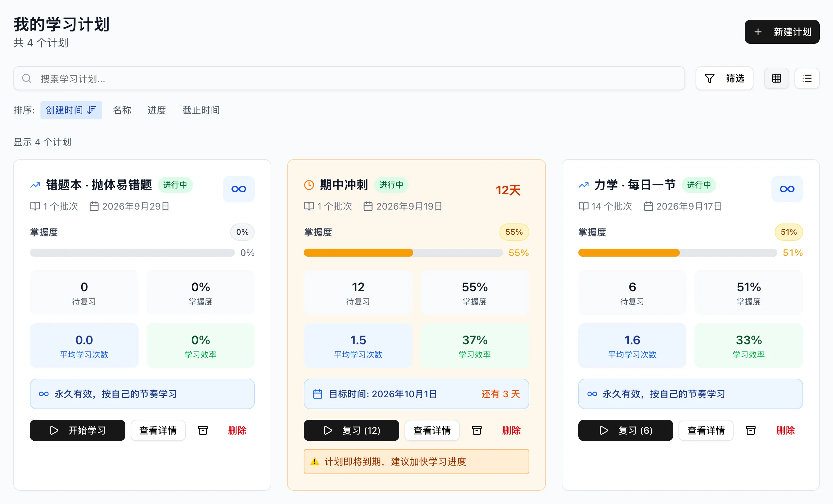Viewport: 833px width, 504px height.
Task: Click infinity icon on 错题本 card
Action: (x=238, y=189)
